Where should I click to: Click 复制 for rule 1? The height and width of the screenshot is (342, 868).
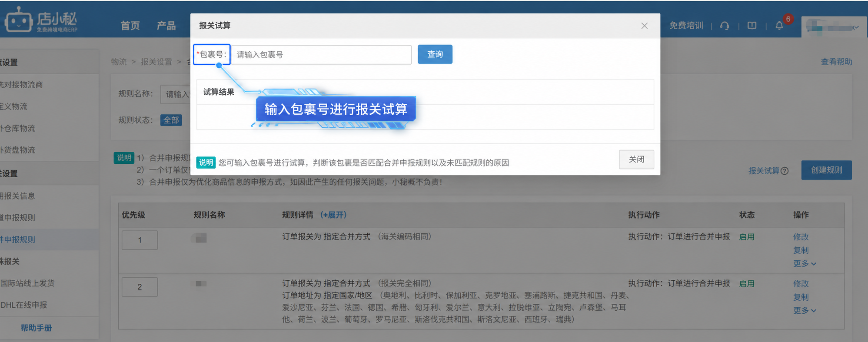(x=801, y=250)
